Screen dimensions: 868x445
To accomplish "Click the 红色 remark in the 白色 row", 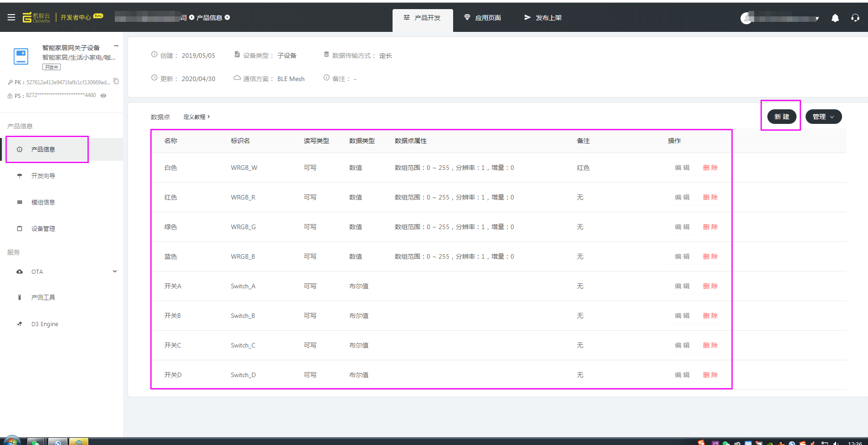I will (x=583, y=168).
